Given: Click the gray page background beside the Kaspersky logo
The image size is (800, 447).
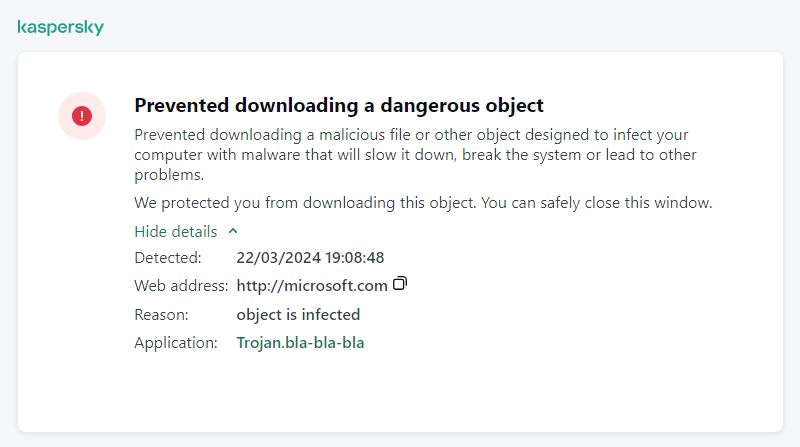Looking at the screenshot, I should pyautogui.click(x=400, y=28).
